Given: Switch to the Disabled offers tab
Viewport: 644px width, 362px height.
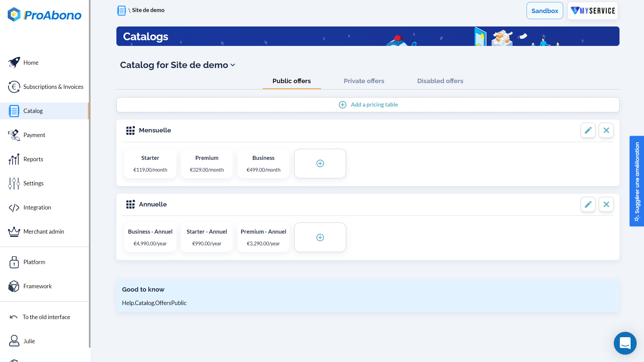Looking at the screenshot, I should pos(440,81).
